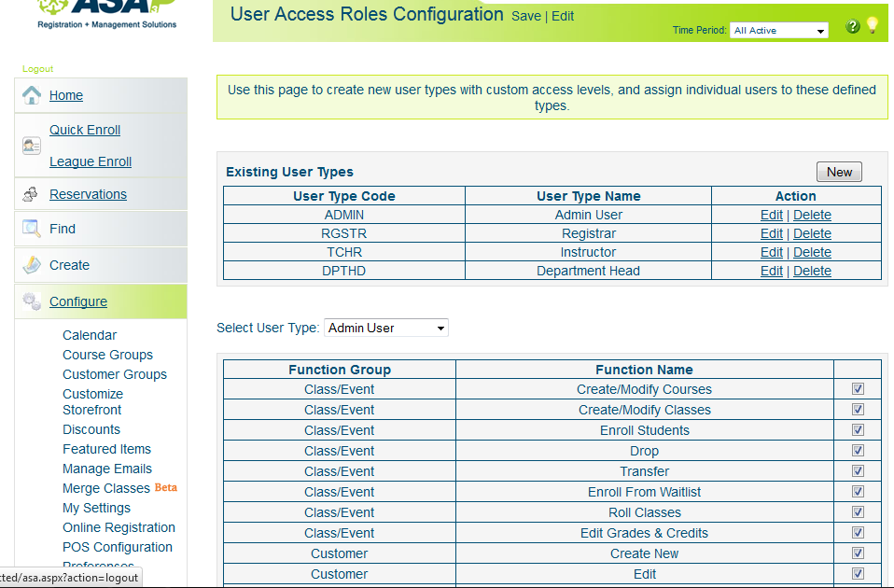This screenshot has height=588, width=894.
Task: Open League Enroll link
Action: tap(91, 162)
